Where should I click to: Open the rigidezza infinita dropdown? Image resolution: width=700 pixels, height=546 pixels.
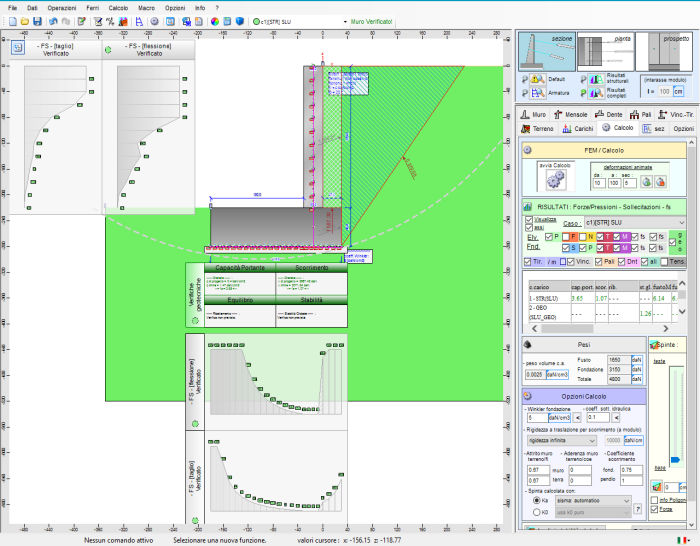[x=562, y=440]
